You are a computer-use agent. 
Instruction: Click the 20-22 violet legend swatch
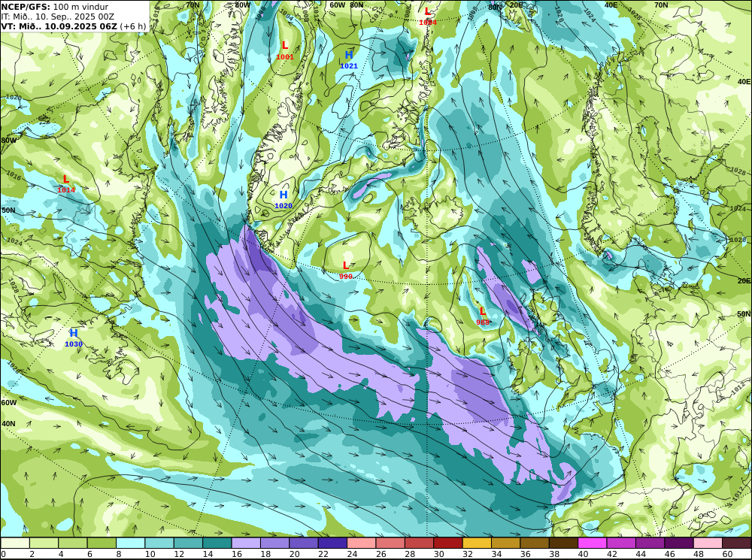304,543
